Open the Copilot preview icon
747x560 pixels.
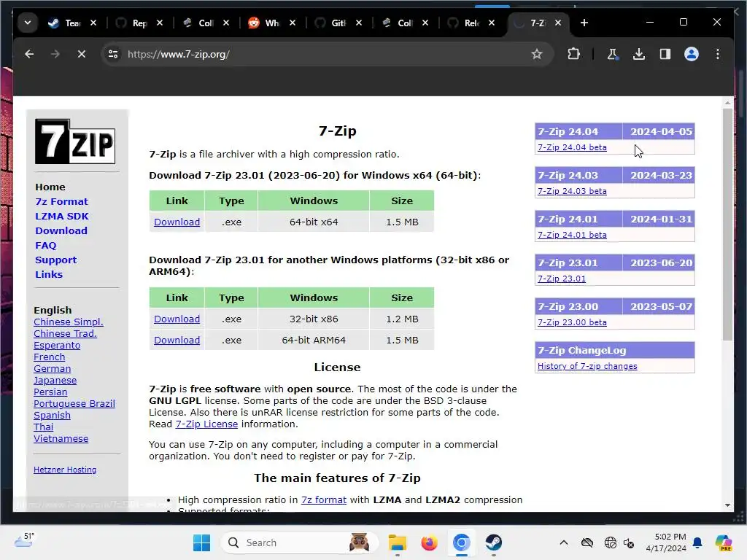click(723, 542)
